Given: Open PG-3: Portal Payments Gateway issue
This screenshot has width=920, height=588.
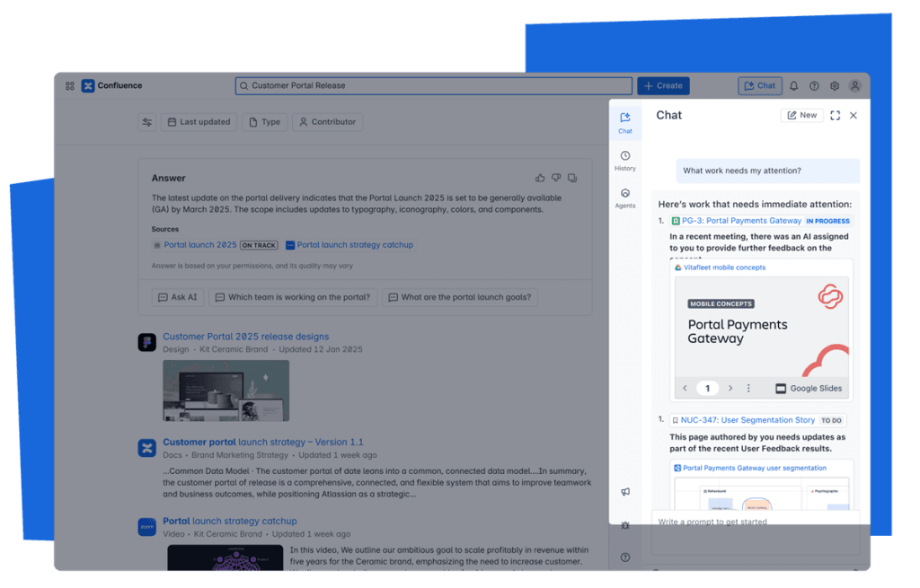Looking at the screenshot, I should 741,221.
